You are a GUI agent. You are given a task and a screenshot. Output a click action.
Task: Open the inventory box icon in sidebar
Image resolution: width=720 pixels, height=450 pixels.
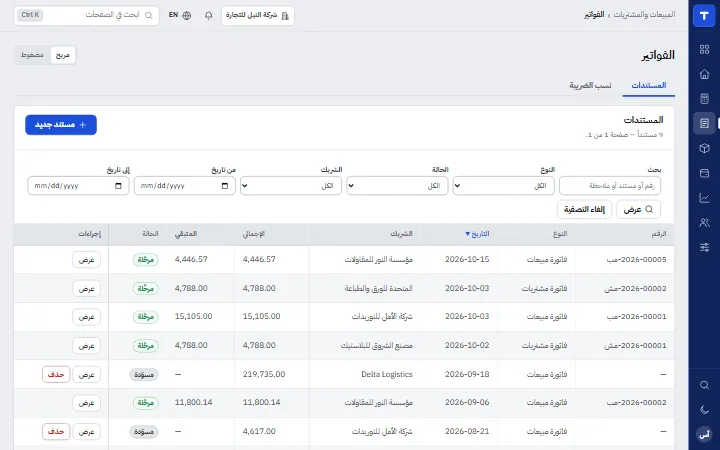click(704, 148)
